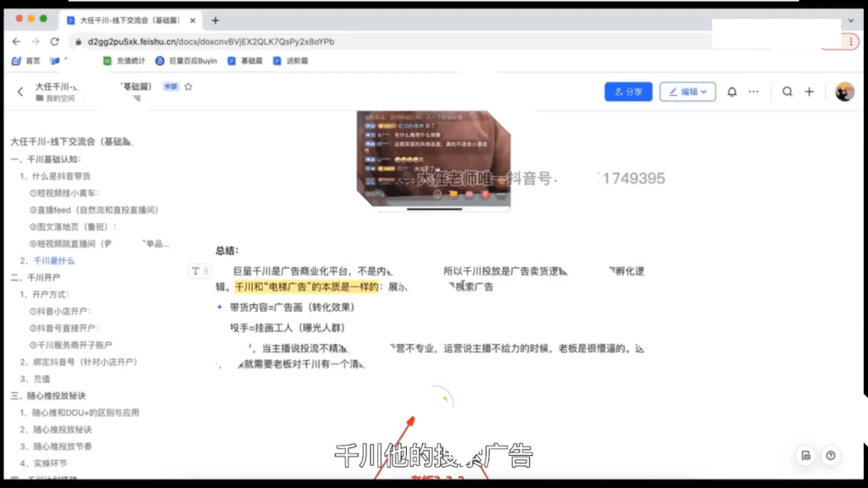Jump to 2、绑定抖音号 outline entry
The width and height of the screenshot is (868, 488).
79,362
